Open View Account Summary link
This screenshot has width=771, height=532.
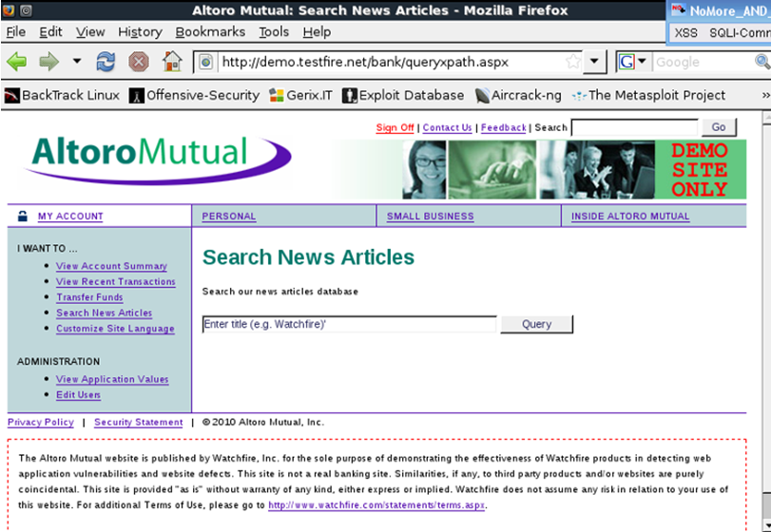point(111,266)
